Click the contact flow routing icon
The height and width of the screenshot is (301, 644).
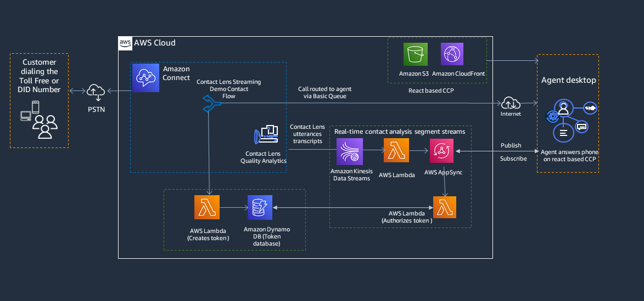point(212,103)
